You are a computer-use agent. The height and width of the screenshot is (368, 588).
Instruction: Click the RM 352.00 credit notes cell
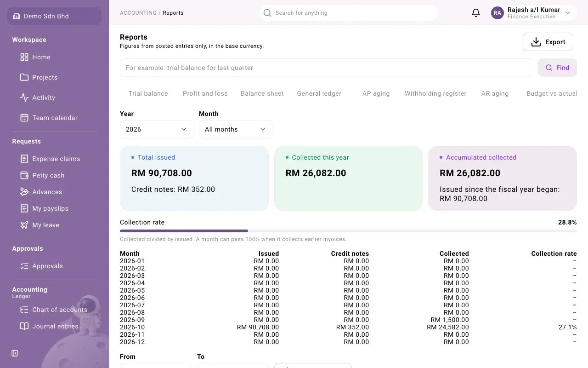pyautogui.click(x=352, y=327)
